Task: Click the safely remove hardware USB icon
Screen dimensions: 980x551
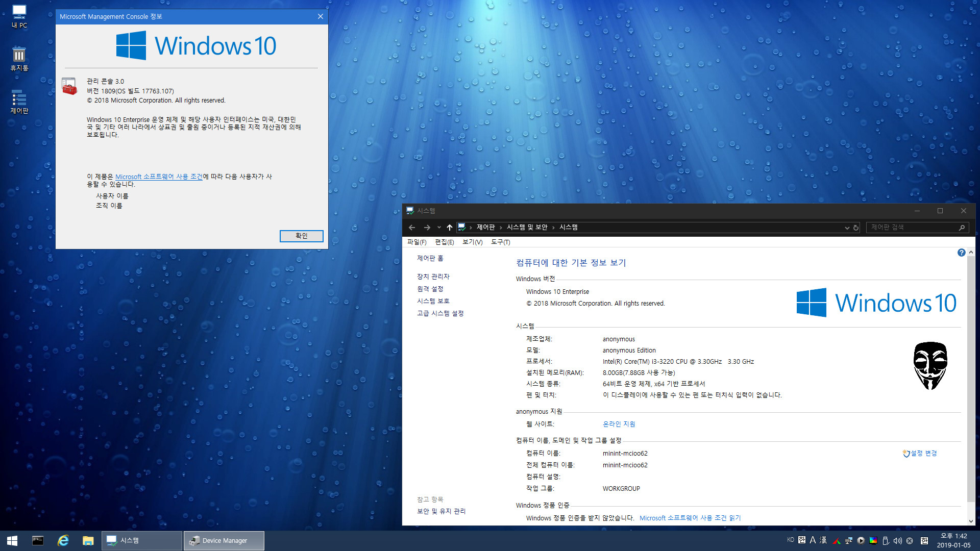Action: click(x=886, y=541)
